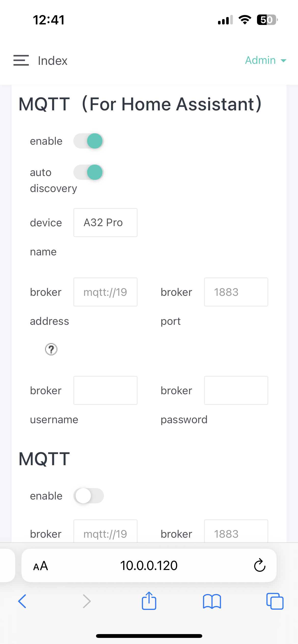Tap the 10.0.0.120 address bar

[149, 565]
